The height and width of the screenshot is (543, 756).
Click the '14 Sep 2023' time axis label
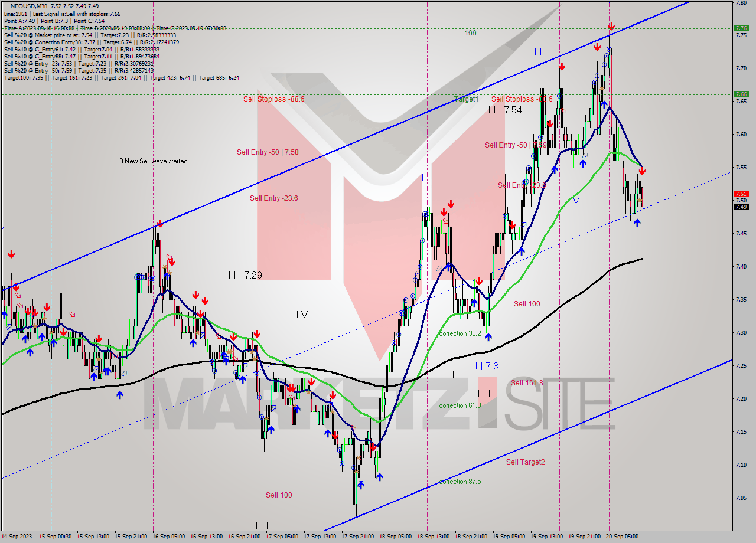[17, 537]
